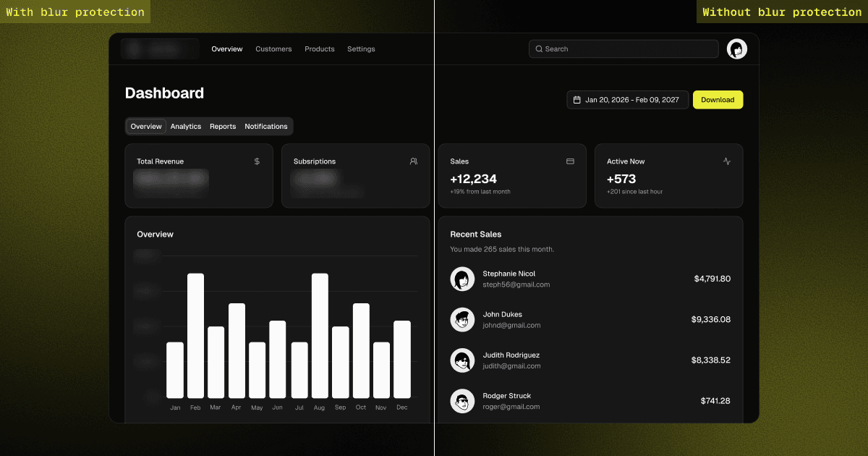
Task: Select Judith Rodriguez's avatar
Action: 462,360
